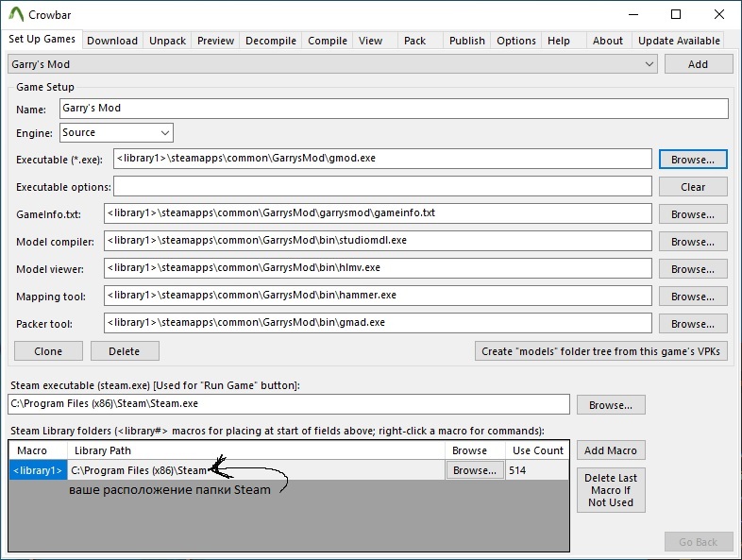The image size is (742, 560).
Task: Edit the Model viewer path with hlmv.exe
Action: coord(378,268)
